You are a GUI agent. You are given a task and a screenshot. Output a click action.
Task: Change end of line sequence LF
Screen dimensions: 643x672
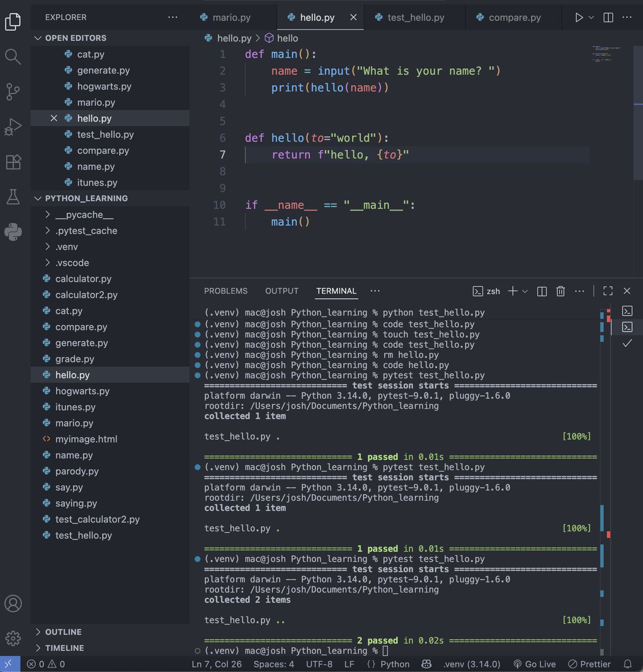pyautogui.click(x=350, y=664)
